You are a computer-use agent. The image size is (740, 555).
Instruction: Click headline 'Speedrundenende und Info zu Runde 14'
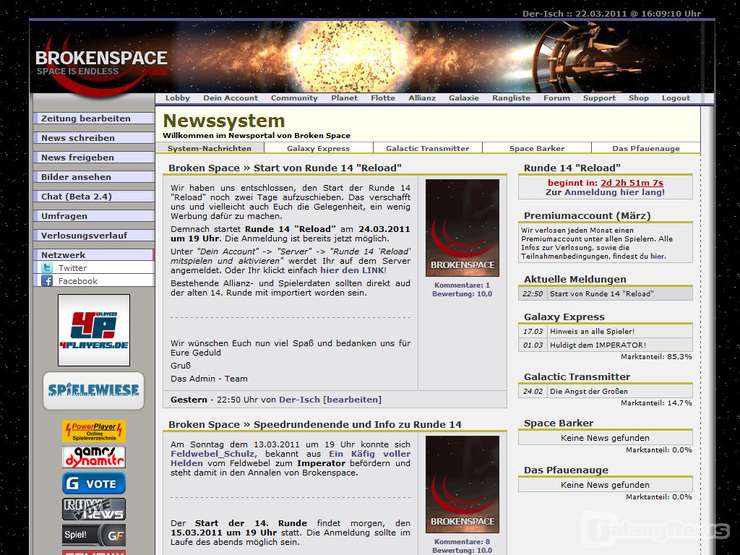click(x=357, y=425)
